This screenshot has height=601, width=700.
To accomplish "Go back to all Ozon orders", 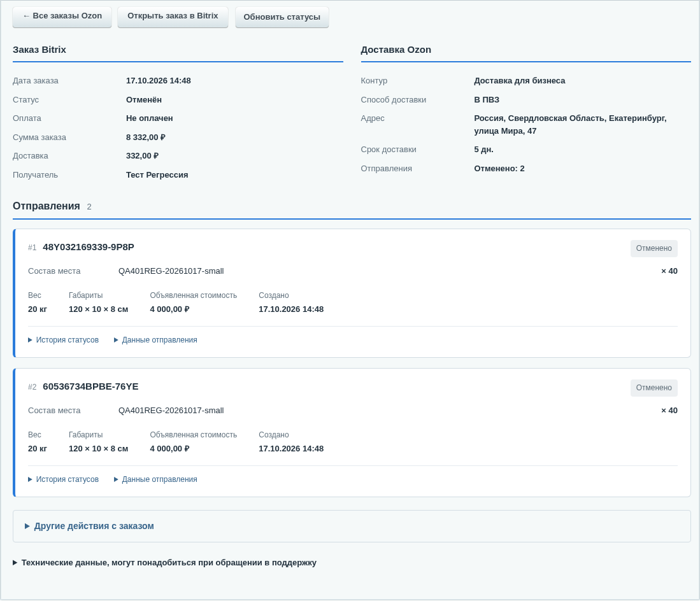I will (62, 17).
